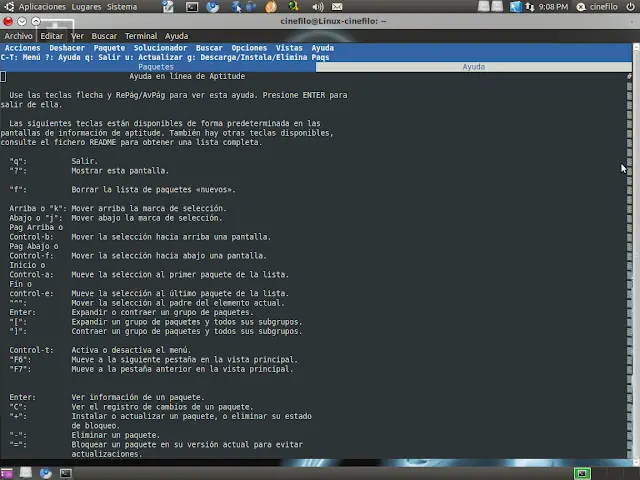Switch to terminal window in bottom taskbar
The image size is (640, 480).
[66, 473]
